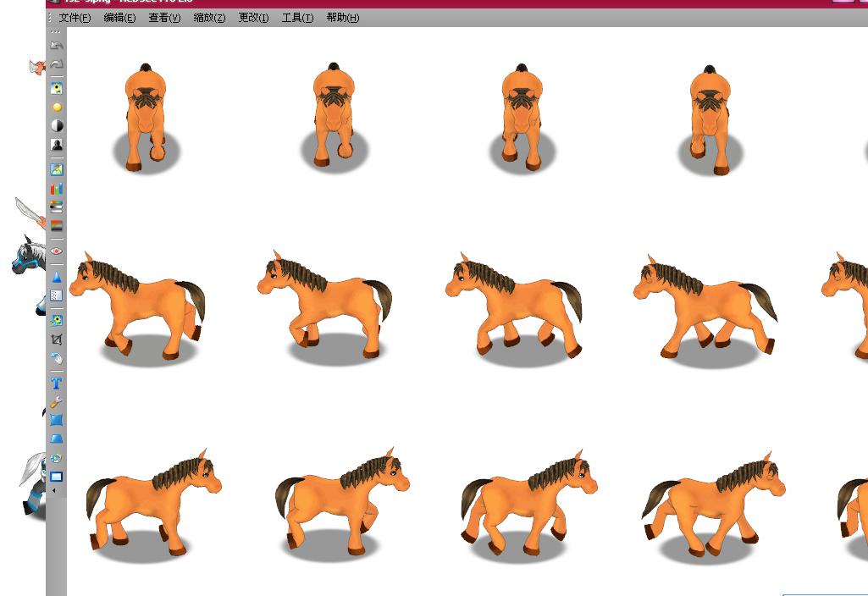Select the blue rectangle border tool
Image resolution: width=868 pixels, height=596 pixels.
[x=57, y=477]
